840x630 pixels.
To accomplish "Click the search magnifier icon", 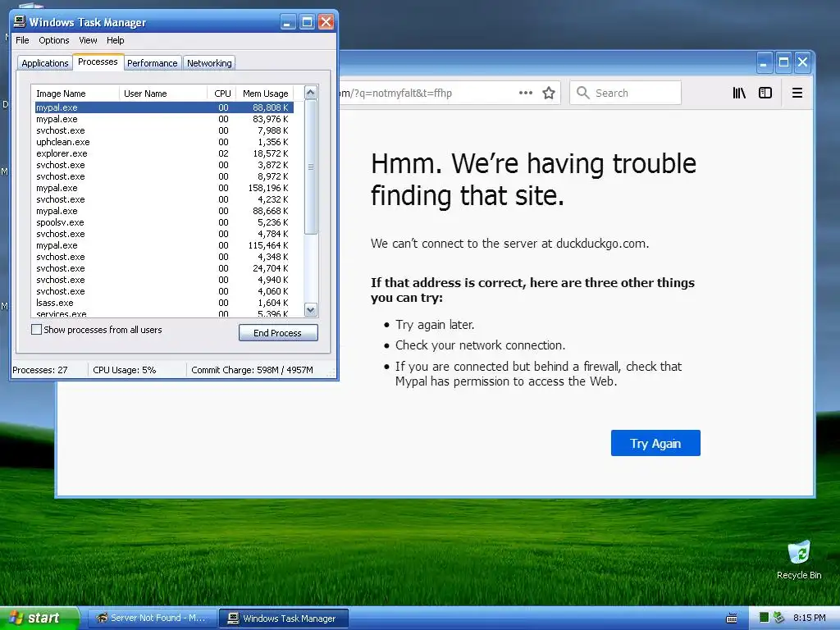I will (x=583, y=93).
